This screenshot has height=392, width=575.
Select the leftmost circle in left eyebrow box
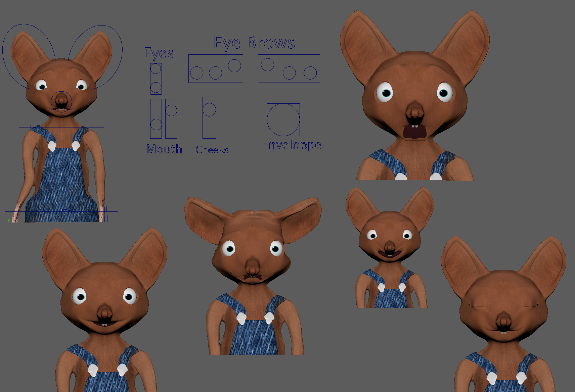tap(196, 73)
